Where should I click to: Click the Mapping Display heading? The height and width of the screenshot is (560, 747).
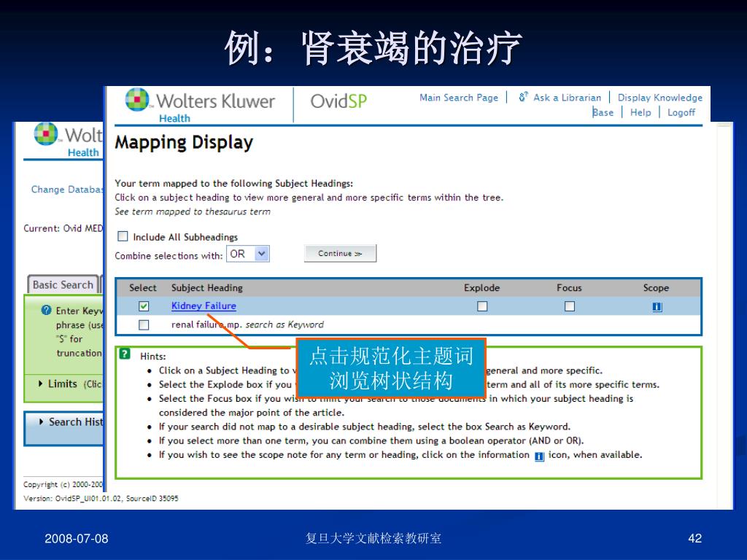tap(184, 143)
